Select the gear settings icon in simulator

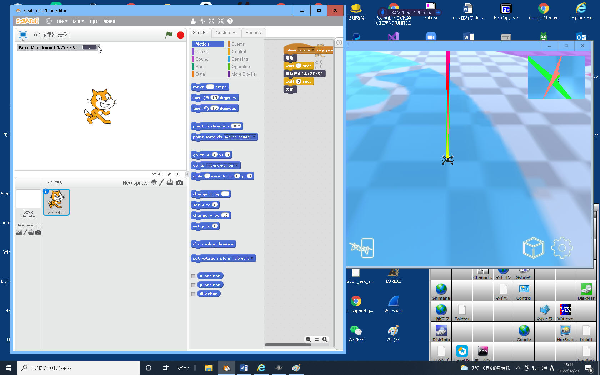pos(562,248)
